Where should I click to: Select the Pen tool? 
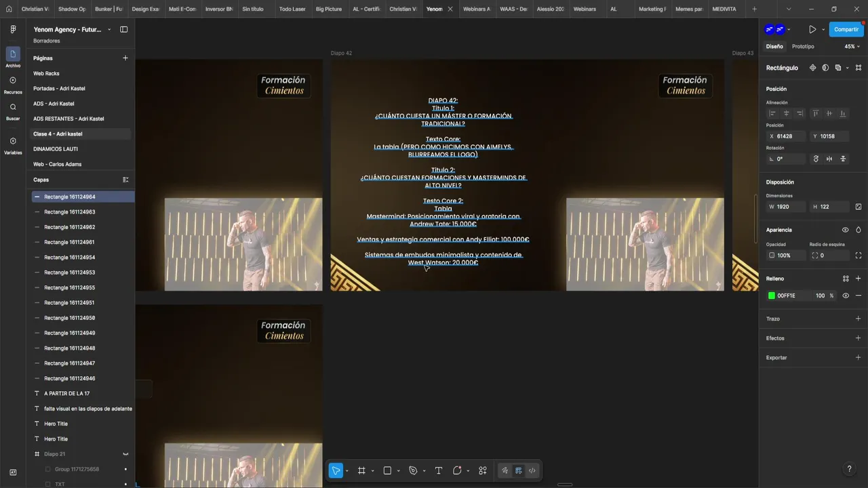tap(413, 470)
